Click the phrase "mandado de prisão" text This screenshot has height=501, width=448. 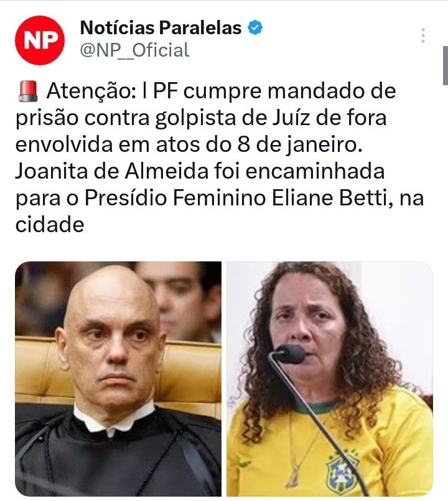(x=206, y=105)
